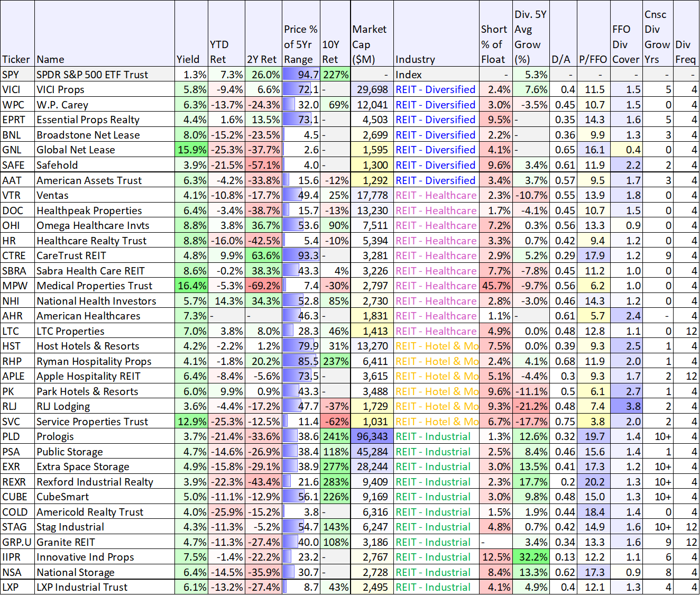Viewport: 700px width, 595px height.
Task: Click the CubeSmart name cell
Action: [x=105, y=497]
